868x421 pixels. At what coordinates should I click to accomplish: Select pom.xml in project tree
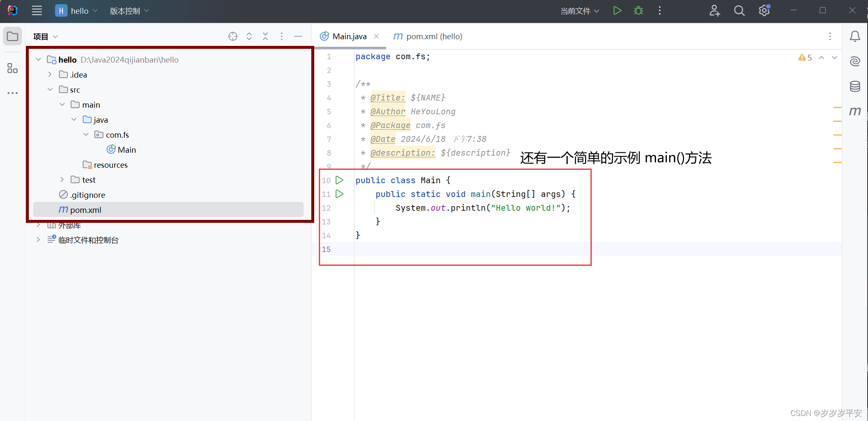pos(168,209)
